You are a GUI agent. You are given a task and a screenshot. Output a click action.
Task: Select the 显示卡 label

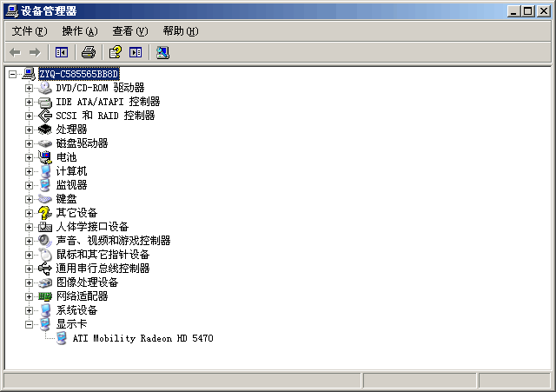click(71, 324)
